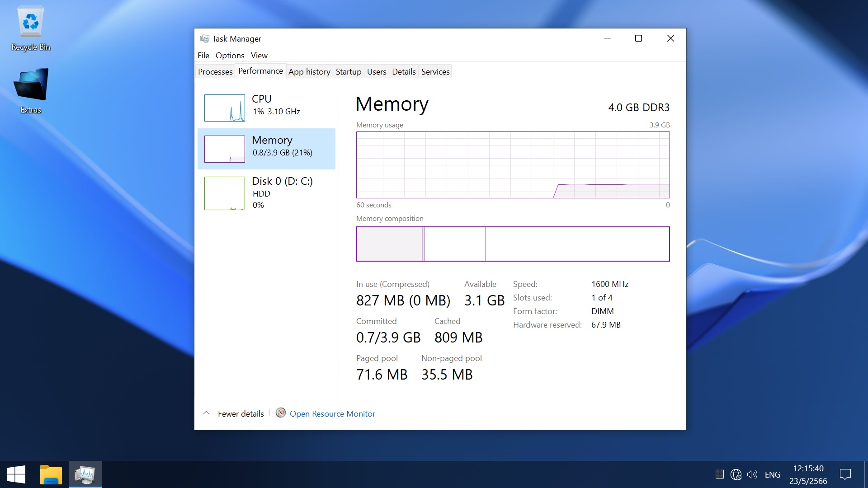Open the Options menu
The height and width of the screenshot is (488, 868).
coord(230,56)
